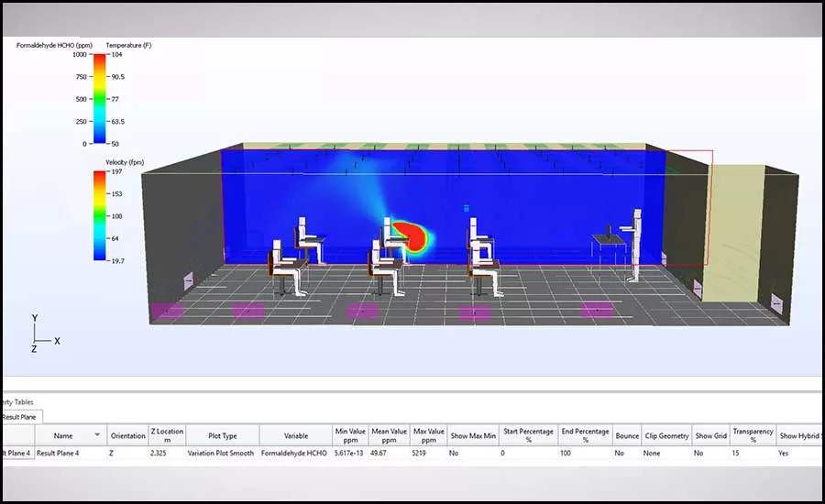Select the 'No' cell under Bounce

(x=627, y=453)
